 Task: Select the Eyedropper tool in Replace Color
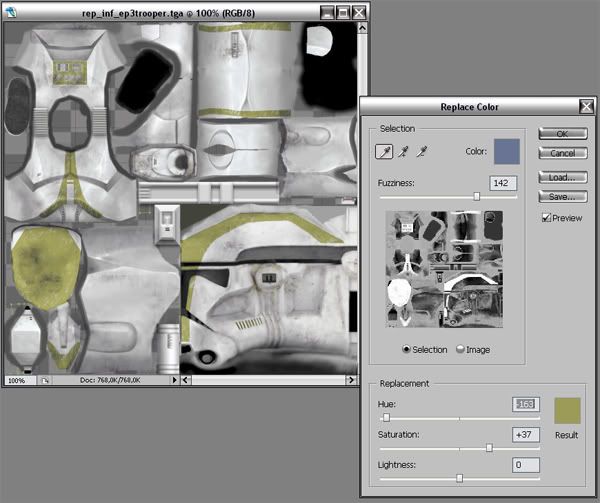coord(384,151)
